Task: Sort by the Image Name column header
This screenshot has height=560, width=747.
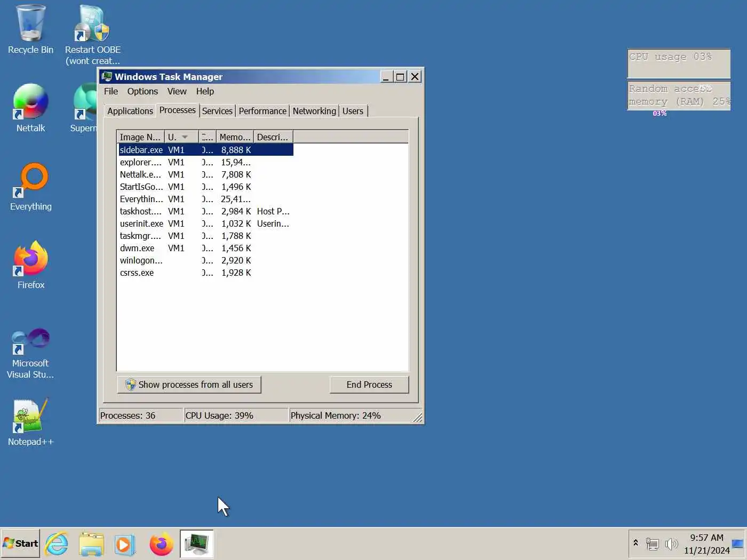Action: click(140, 137)
